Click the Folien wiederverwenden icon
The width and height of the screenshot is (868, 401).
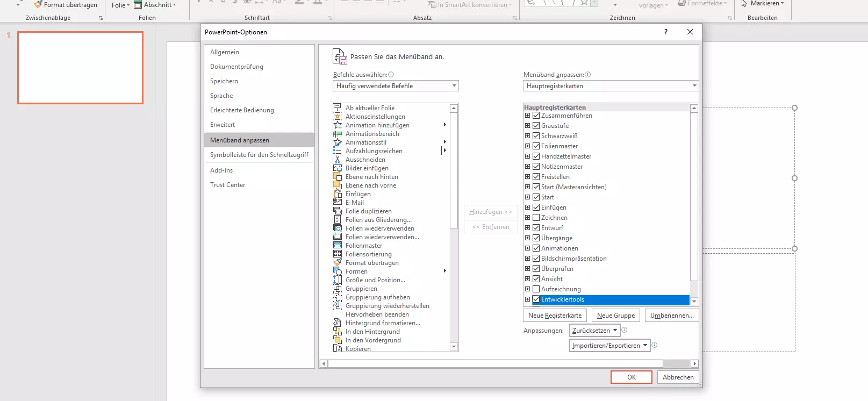(338, 228)
